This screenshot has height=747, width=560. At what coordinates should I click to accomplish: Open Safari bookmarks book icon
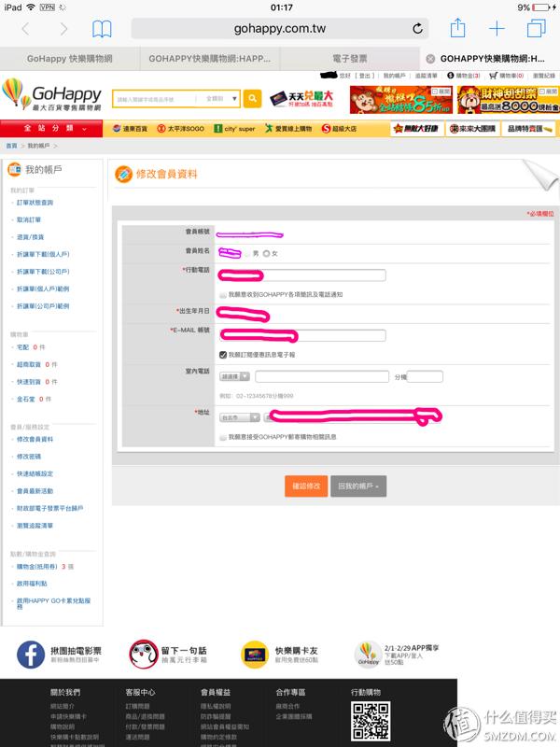[x=102, y=29]
